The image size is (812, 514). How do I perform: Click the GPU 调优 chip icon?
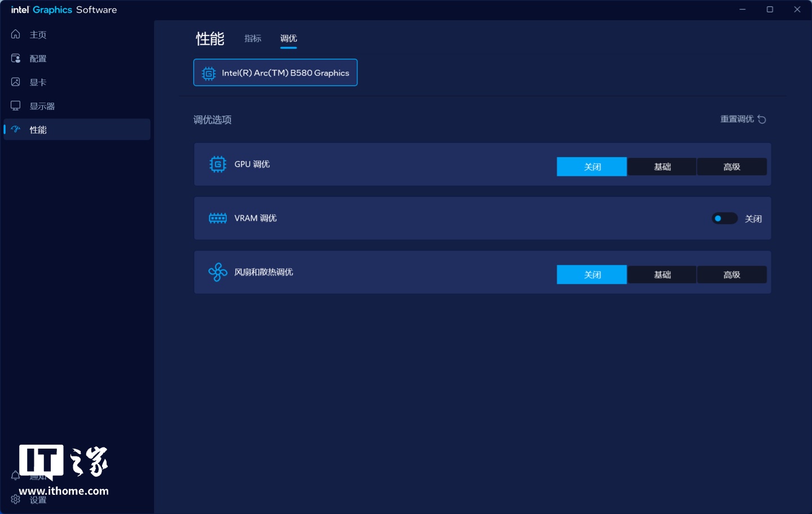click(218, 164)
